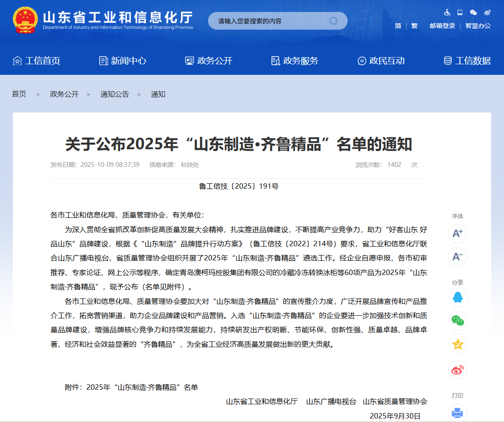
Task: Click the 邮箱登录 link
Action: point(442,26)
